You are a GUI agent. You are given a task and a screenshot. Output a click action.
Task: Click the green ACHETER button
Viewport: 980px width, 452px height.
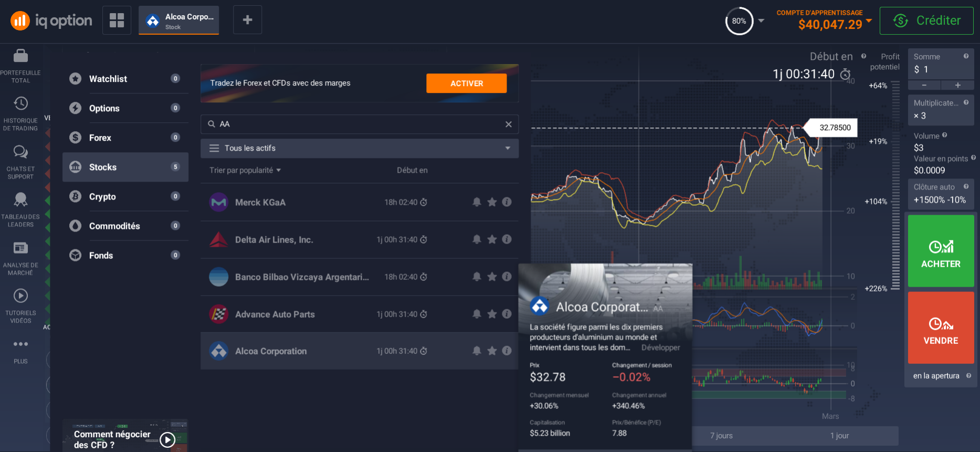click(x=941, y=251)
